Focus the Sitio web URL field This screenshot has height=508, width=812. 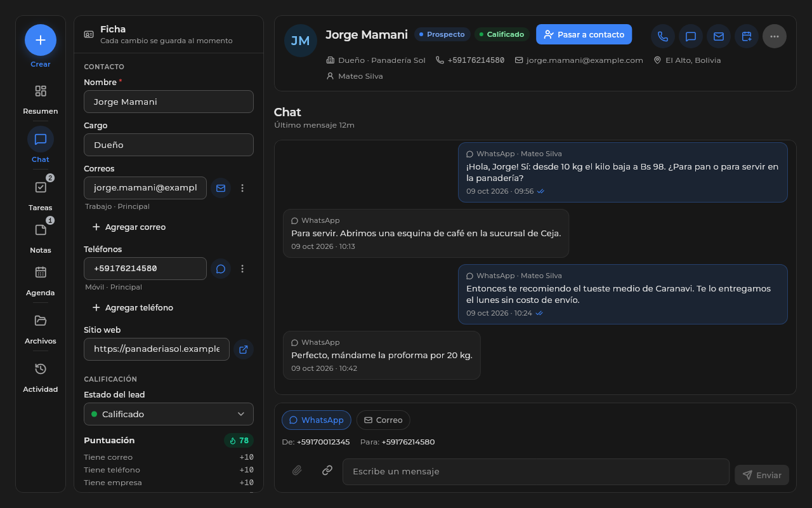157,349
